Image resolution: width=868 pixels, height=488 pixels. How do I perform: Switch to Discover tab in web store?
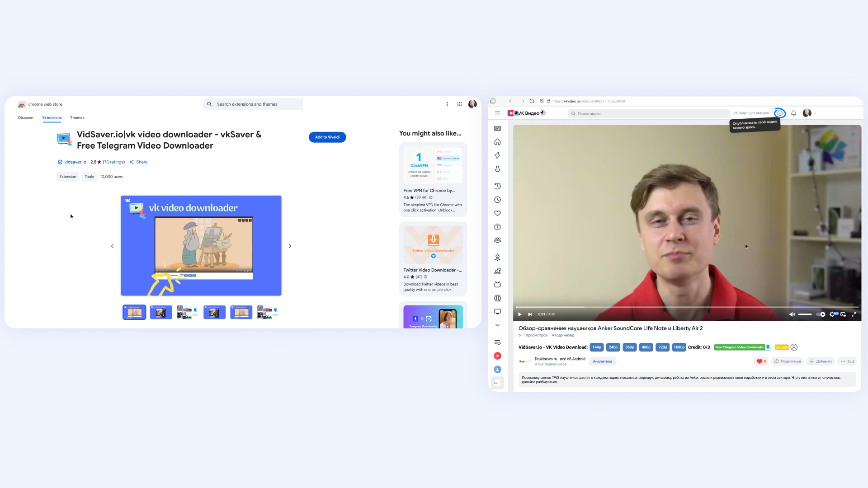(26, 118)
